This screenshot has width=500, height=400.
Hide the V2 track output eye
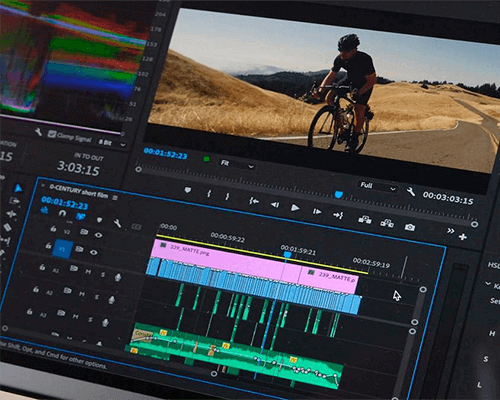[x=98, y=235]
